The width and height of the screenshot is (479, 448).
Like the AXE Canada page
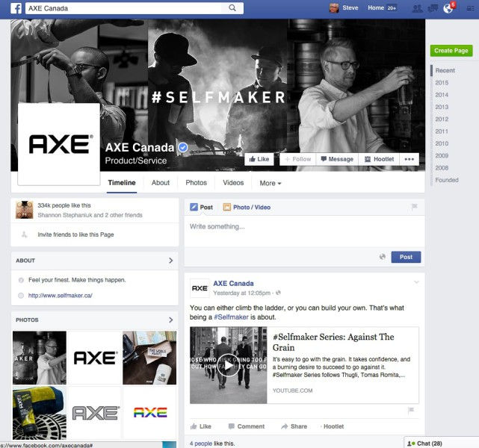259,159
